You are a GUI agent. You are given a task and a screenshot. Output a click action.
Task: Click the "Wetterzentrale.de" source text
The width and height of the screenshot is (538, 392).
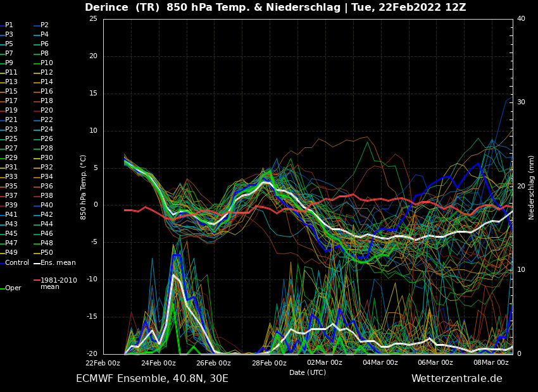coord(457,379)
